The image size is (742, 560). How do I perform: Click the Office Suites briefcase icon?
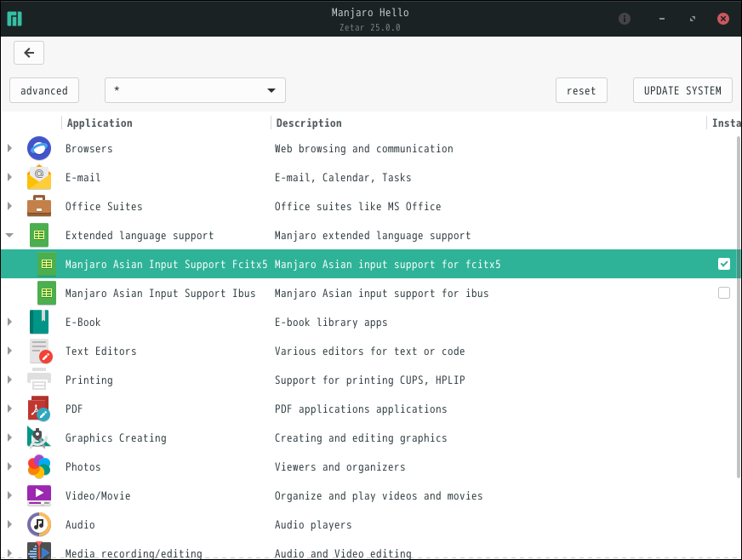39,207
